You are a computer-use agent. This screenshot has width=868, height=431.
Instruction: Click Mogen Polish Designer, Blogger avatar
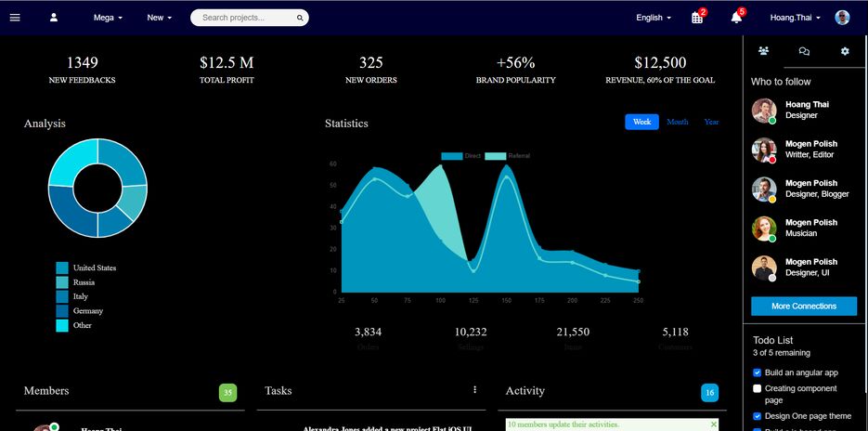[x=764, y=189]
